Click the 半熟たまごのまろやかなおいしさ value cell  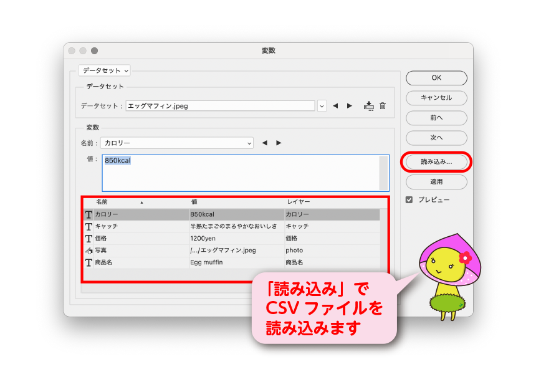237,227
